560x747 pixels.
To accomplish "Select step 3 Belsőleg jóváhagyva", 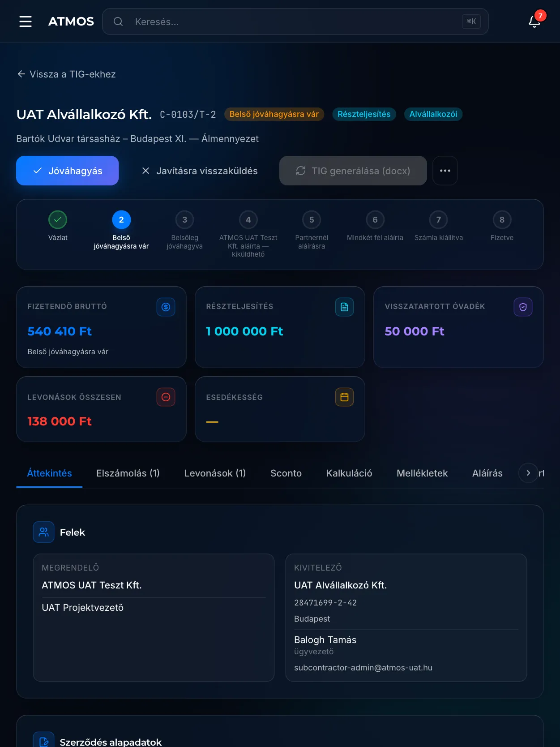I will [x=184, y=220].
